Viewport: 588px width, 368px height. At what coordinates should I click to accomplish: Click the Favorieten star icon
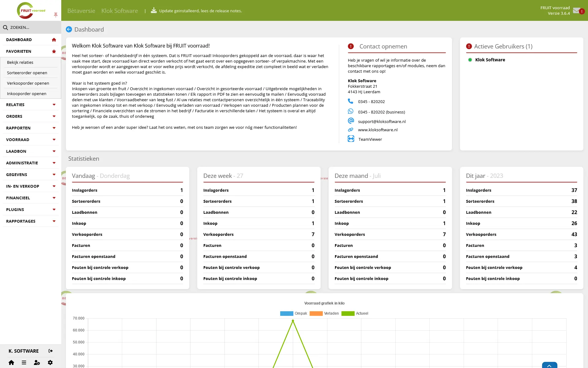[54, 52]
